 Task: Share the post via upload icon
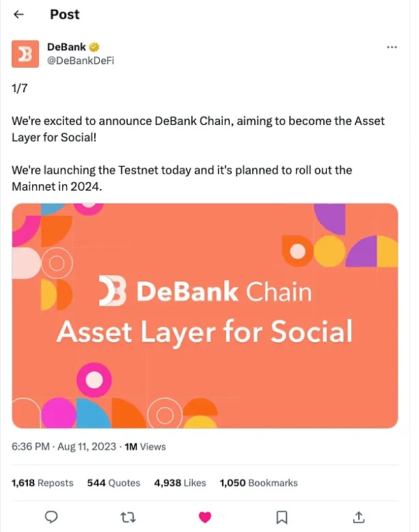click(359, 517)
